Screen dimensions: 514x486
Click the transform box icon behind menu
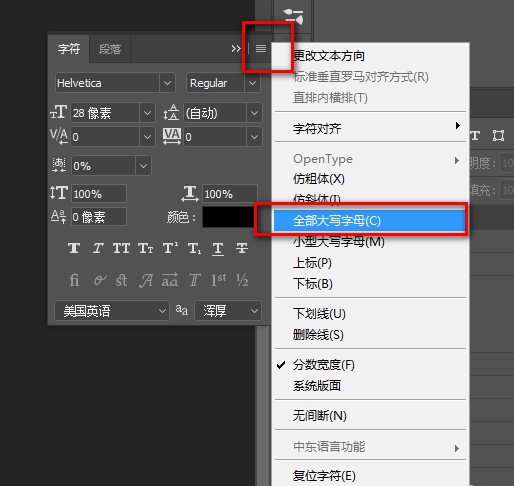click(498, 135)
